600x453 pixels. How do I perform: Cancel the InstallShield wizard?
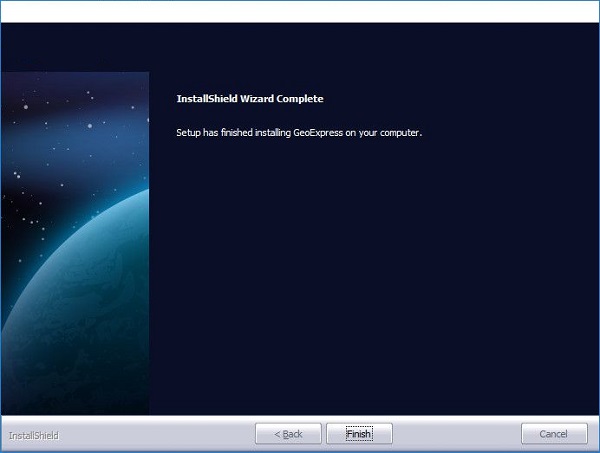[x=554, y=433]
